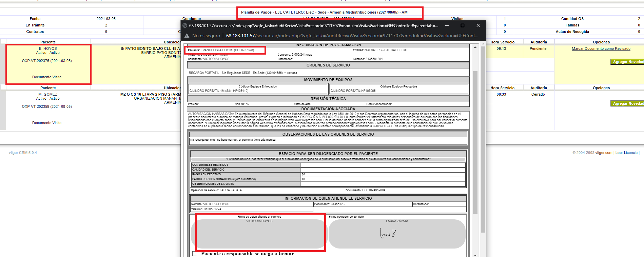This screenshot has height=257, width=644.
Task: Click the 'Cantidad OS' label
Action: pos(572,19)
